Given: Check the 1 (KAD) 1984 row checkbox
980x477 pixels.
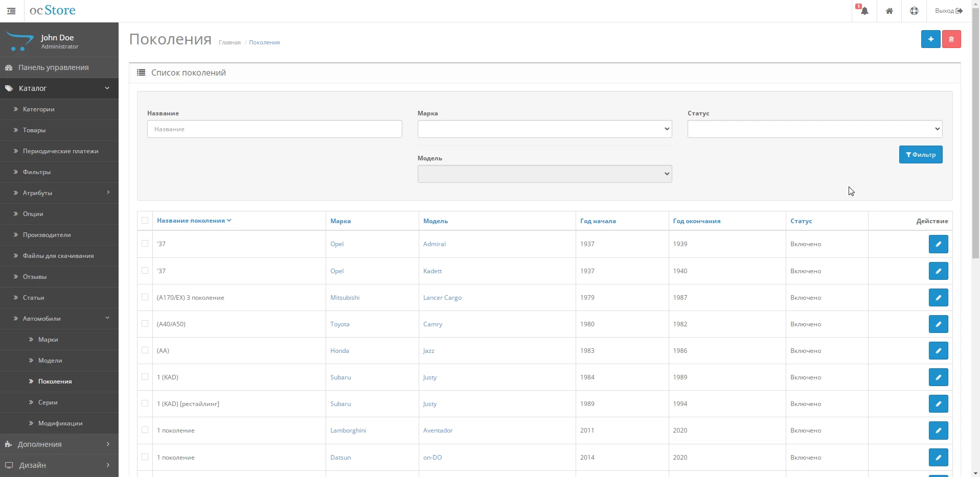Looking at the screenshot, I should click(145, 377).
